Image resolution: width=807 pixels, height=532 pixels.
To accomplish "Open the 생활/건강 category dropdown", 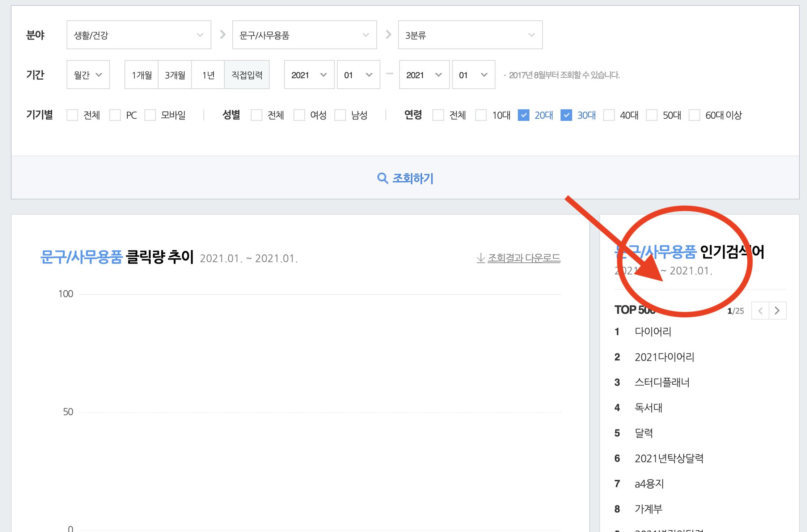I will pyautogui.click(x=139, y=35).
